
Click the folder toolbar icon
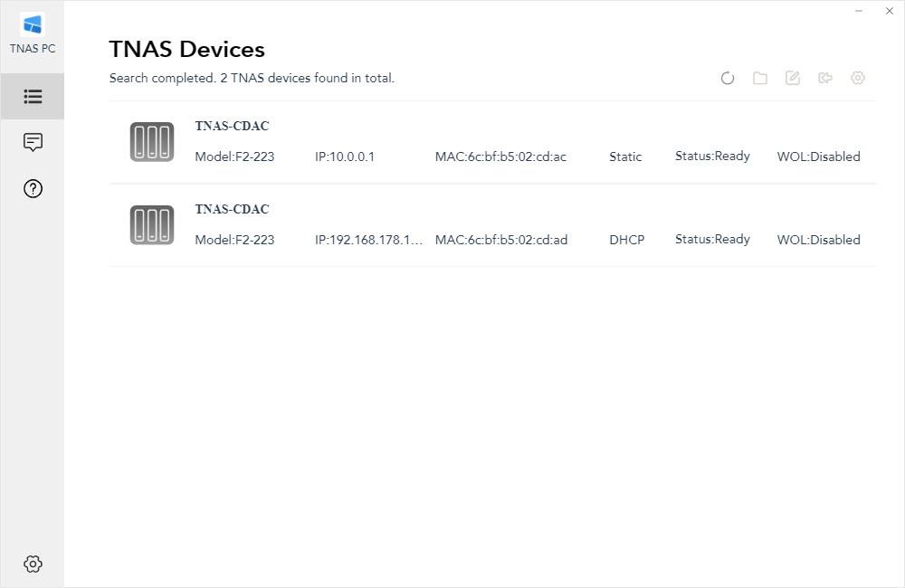tap(760, 78)
